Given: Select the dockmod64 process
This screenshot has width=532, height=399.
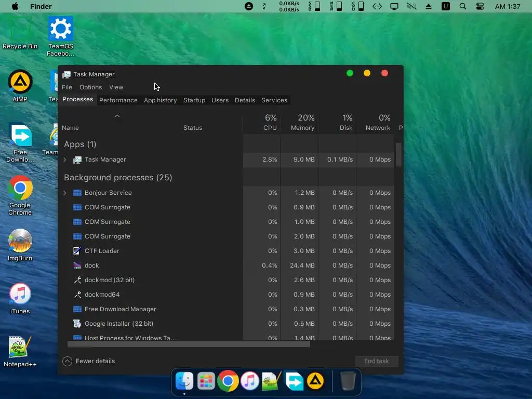Looking at the screenshot, I should 227,295.
